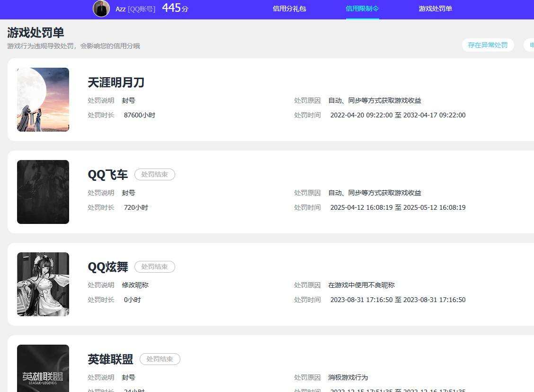534x392 pixels.
Task: Click QQ飞车 reason 自动、同步等方式获取游戏收益
Action: point(374,193)
